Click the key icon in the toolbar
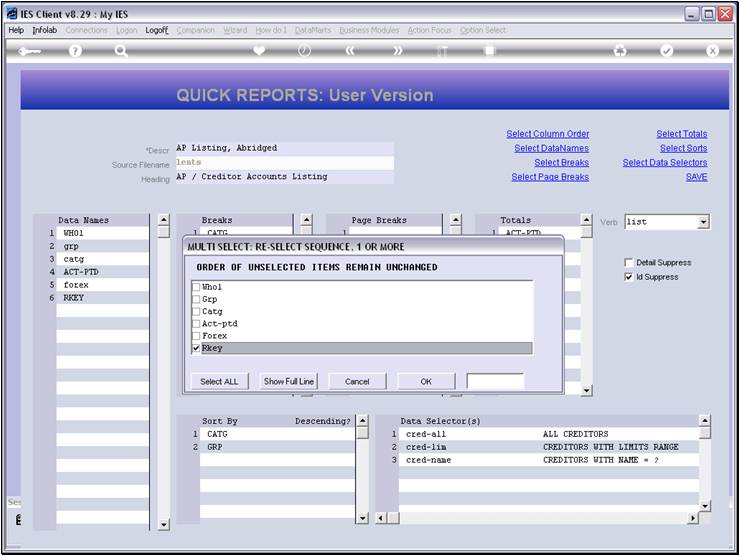The height and width of the screenshot is (555, 739). tap(29, 51)
